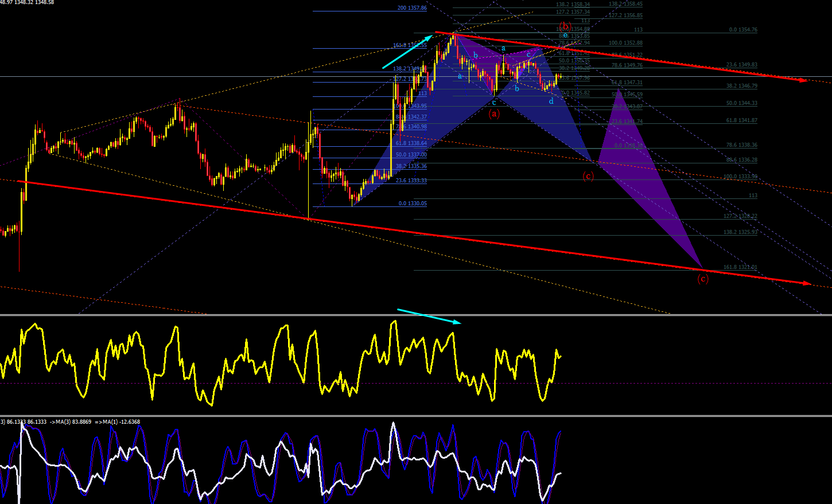Viewport: 832px width, 504px height.
Task: Select the "50.0 1337.00" level label
Action: tap(411, 155)
